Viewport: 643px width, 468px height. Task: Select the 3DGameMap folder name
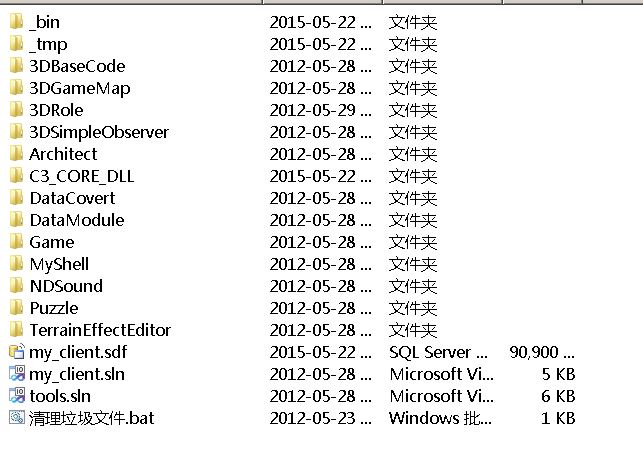coord(80,89)
